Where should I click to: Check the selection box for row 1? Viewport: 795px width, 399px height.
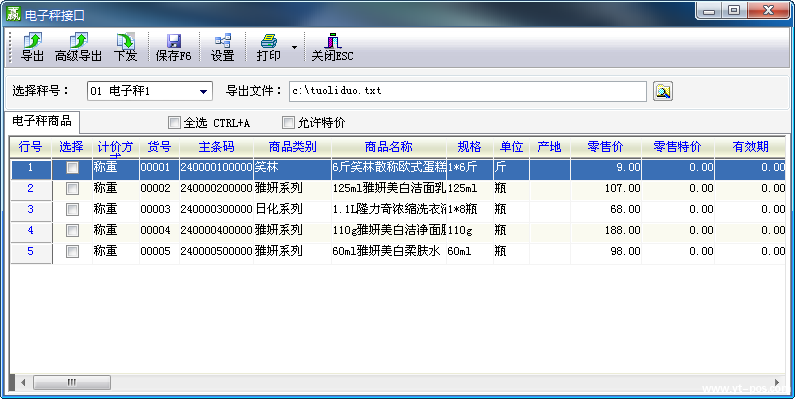[x=73, y=168]
